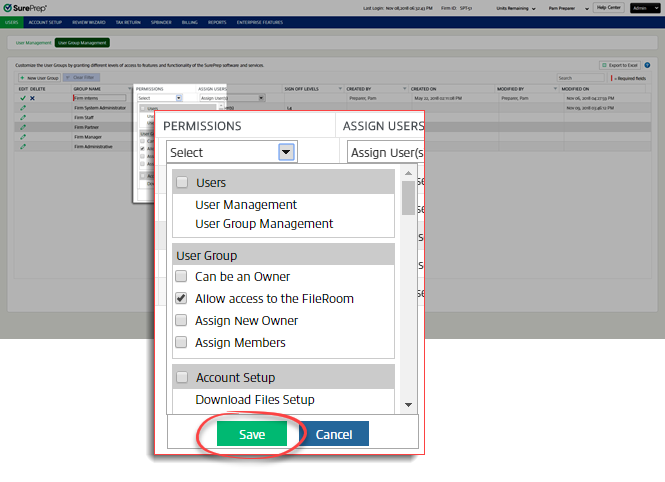The height and width of the screenshot is (482, 665).
Task: Check the Users permission checkbox
Action: tap(182, 183)
